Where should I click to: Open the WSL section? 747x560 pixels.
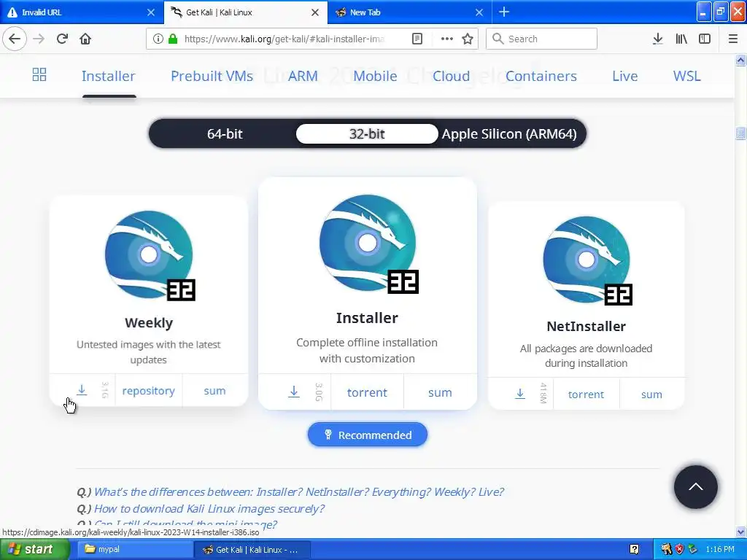(x=687, y=76)
